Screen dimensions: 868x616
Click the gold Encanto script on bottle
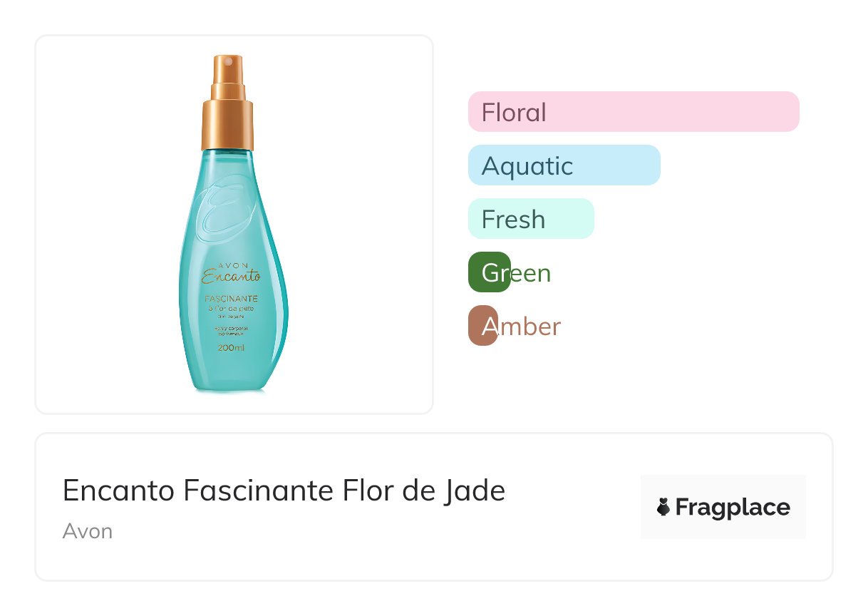(231, 277)
